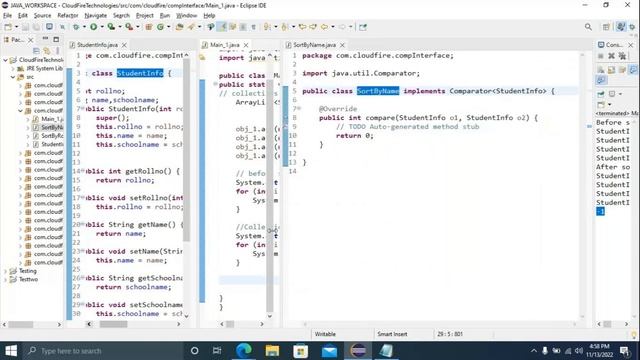Toggle Mark Occurrences highlighted toolbar button
Image resolution: width=640 pixels, height=360 pixels.
[x=222, y=27]
